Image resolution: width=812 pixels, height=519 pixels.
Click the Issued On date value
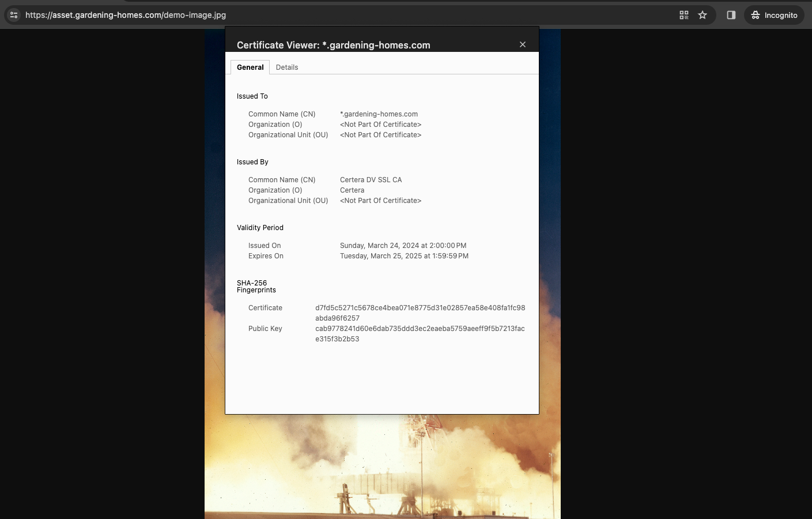pyautogui.click(x=403, y=246)
